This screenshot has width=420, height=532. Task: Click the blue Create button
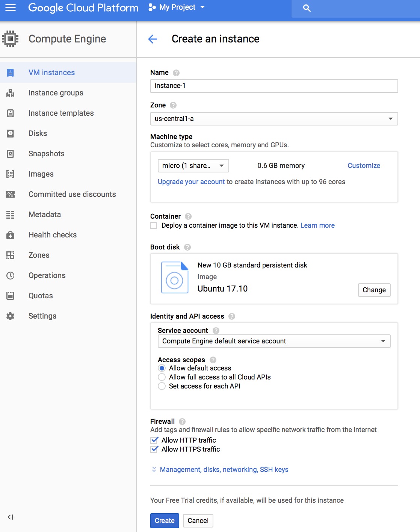tap(165, 521)
